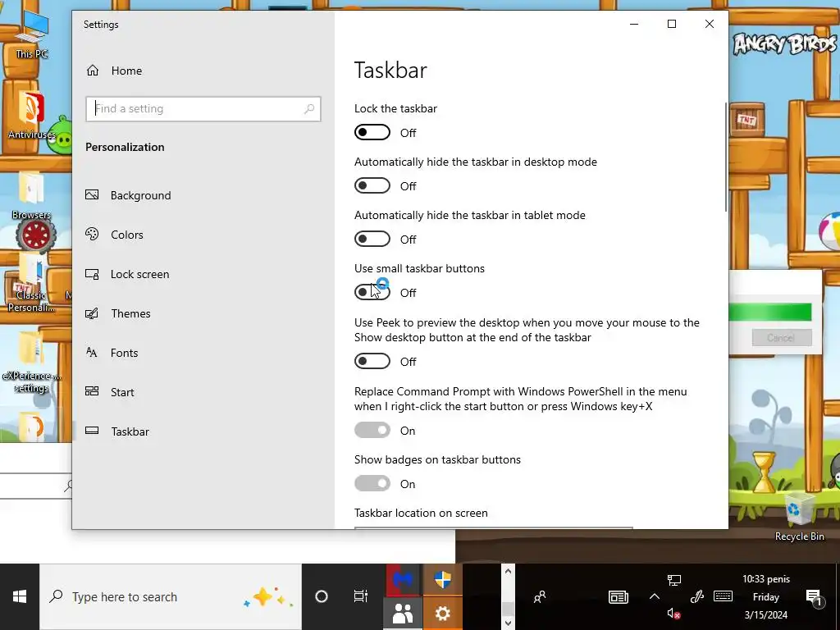
Task: Click the clock and date on taskbar
Action: point(766,596)
